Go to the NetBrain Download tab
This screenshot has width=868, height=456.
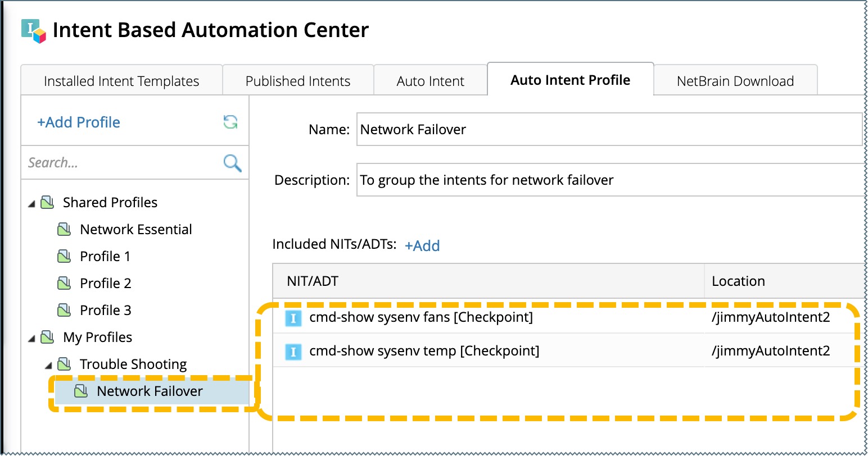pyautogui.click(x=735, y=81)
